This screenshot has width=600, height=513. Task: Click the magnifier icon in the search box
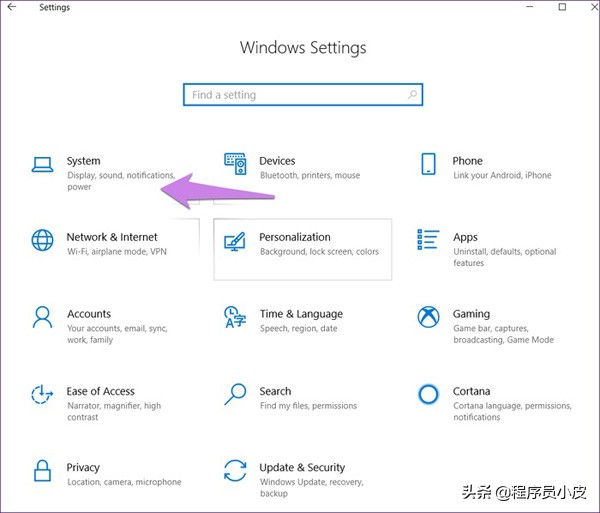point(412,94)
